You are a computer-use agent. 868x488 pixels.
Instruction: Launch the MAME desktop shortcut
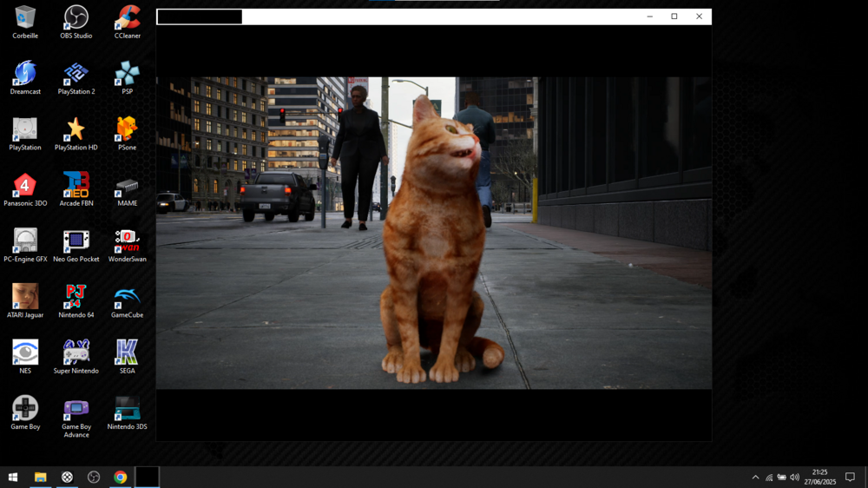pos(128,185)
